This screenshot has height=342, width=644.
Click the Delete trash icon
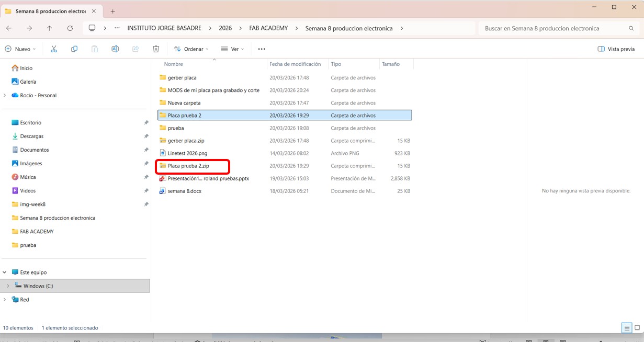[156, 49]
